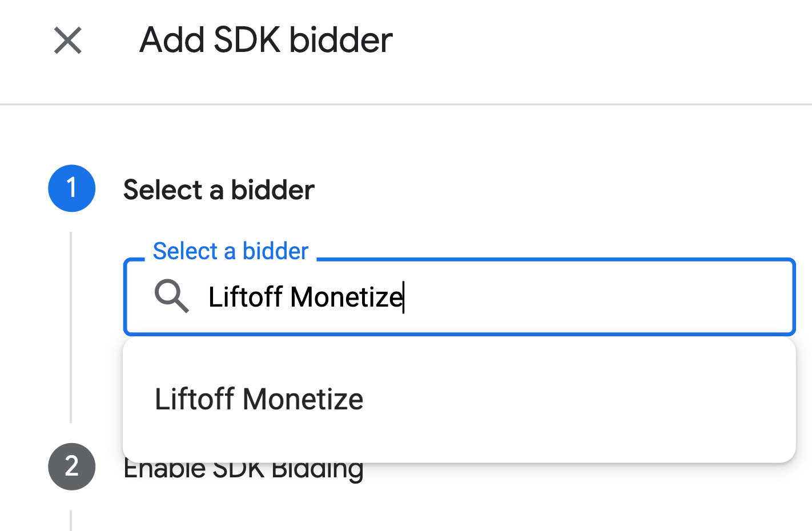Click the connector line between steps 1 and 2

(71, 325)
